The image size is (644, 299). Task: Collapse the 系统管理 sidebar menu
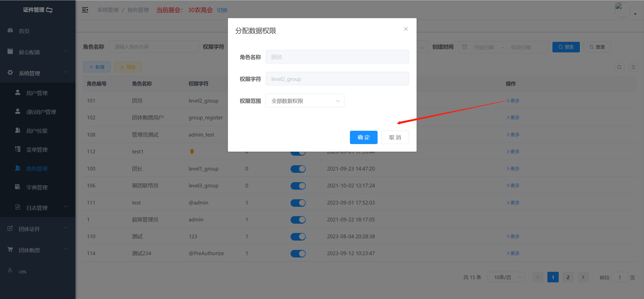[66, 72]
